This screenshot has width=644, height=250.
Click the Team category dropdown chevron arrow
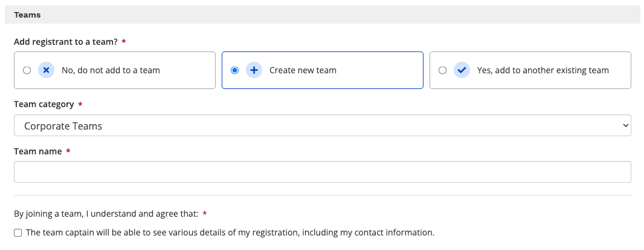(625, 126)
